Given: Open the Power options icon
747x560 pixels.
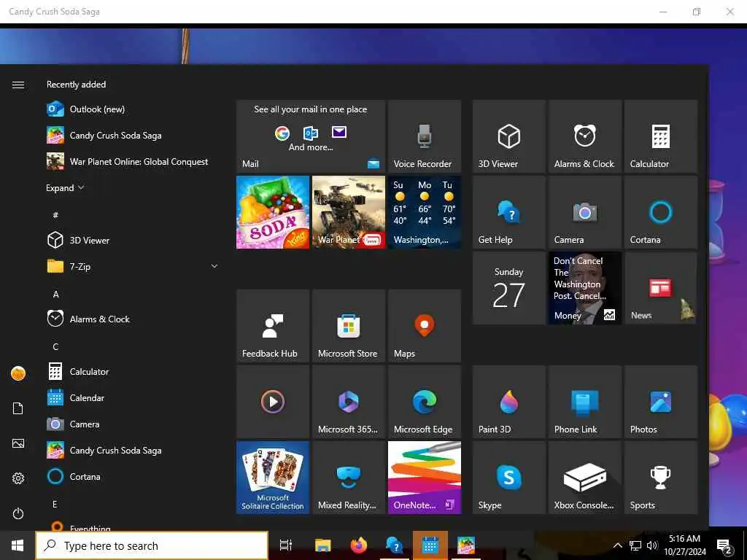Looking at the screenshot, I should [x=18, y=513].
